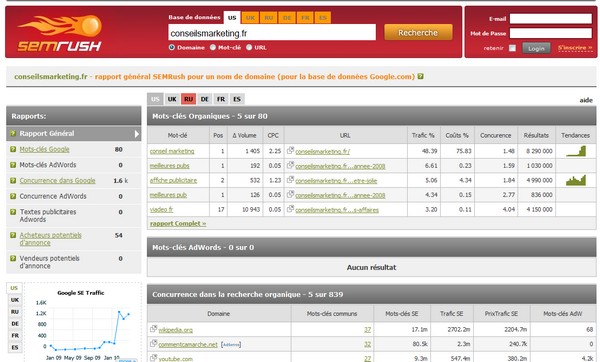600x362 pixels.
Task: View trend chart for conseil marketing keyword
Action: (576, 151)
